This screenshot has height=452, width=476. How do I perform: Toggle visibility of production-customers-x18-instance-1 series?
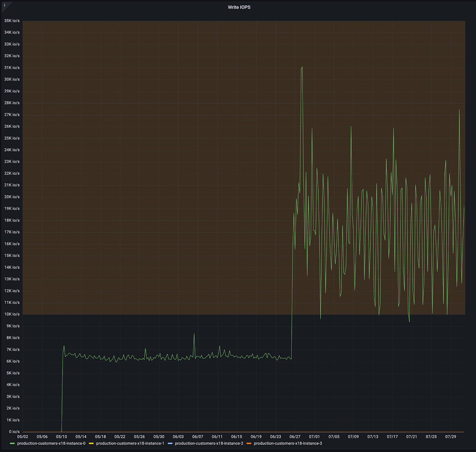[130, 443]
